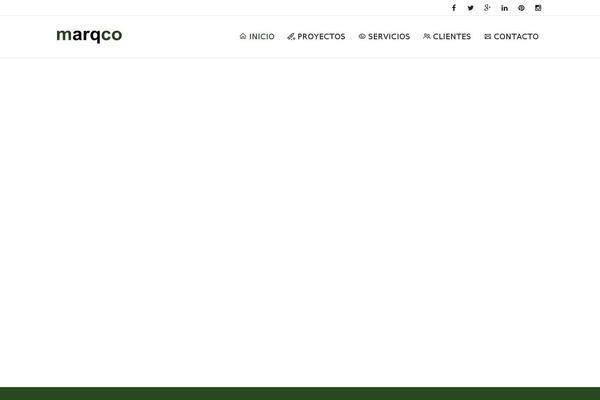This screenshot has width=600, height=400.
Task: Open the CONTACTO menu item
Action: click(x=511, y=36)
